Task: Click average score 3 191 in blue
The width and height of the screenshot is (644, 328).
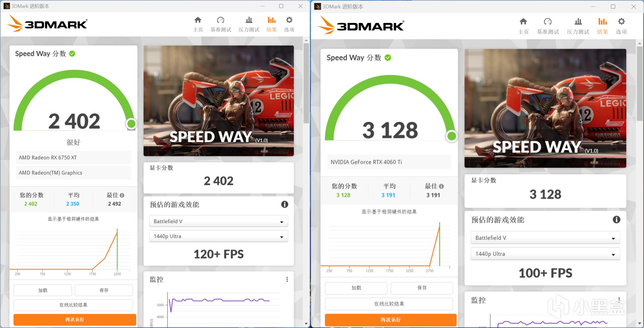Action: [388, 195]
